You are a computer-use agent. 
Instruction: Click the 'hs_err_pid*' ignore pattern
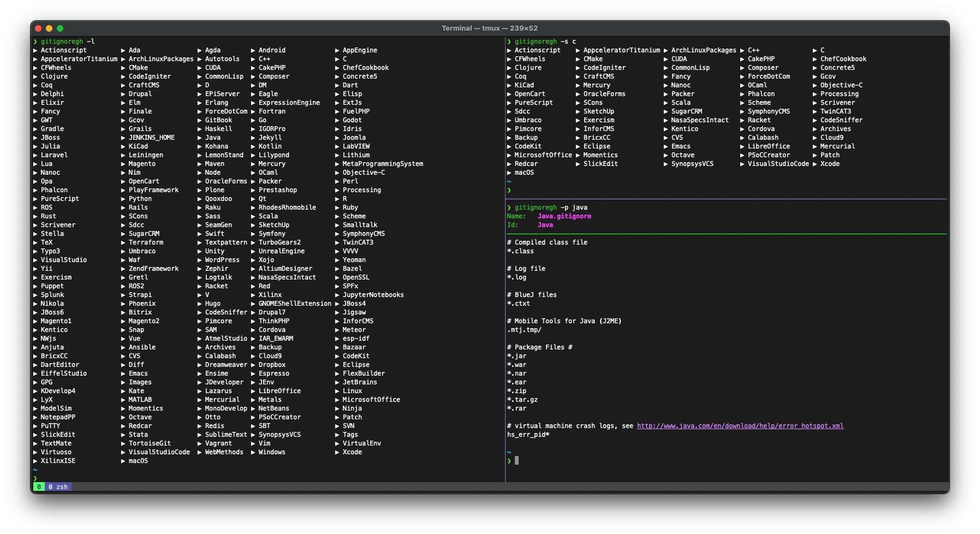pos(528,435)
